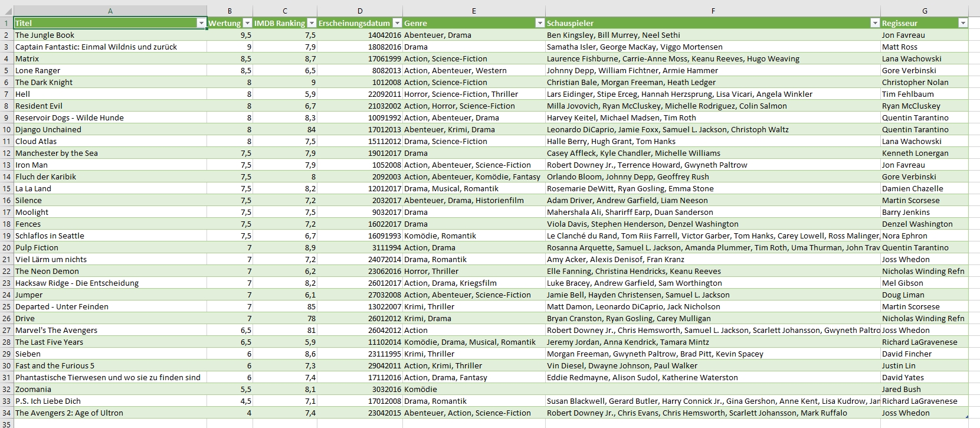Click actors cell 'Ben Kingsley, Bill Murrey, Neel Sethi'

pos(713,35)
